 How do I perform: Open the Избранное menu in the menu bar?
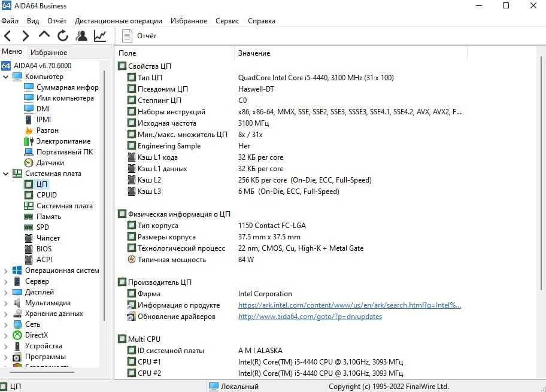click(x=189, y=21)
